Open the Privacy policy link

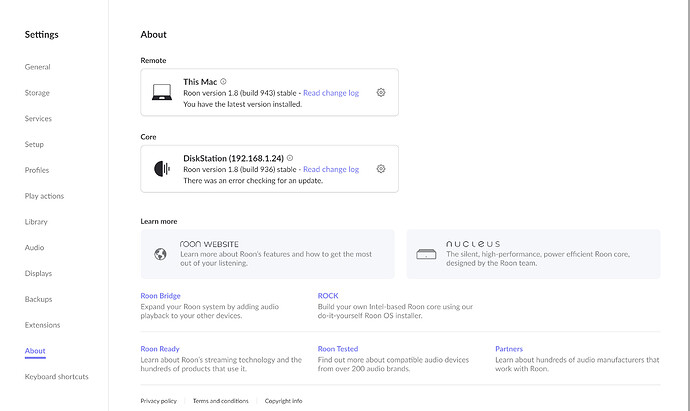pos(158,401)
